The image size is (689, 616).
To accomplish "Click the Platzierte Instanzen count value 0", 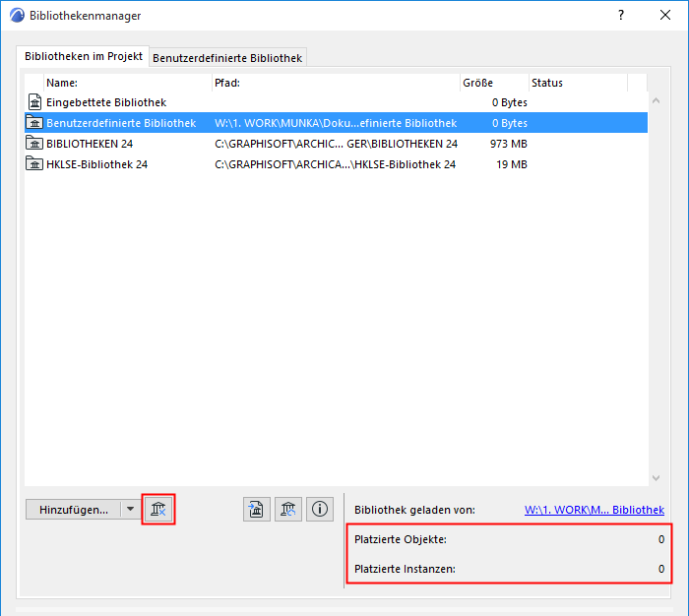I will pyautogui.click(x=661, y=569).
